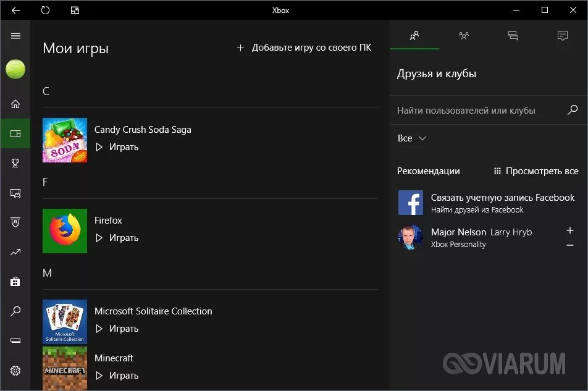Open Settings gear in sidebar
This screenshot has height=391, width=588.
click(x=15, y=371)
